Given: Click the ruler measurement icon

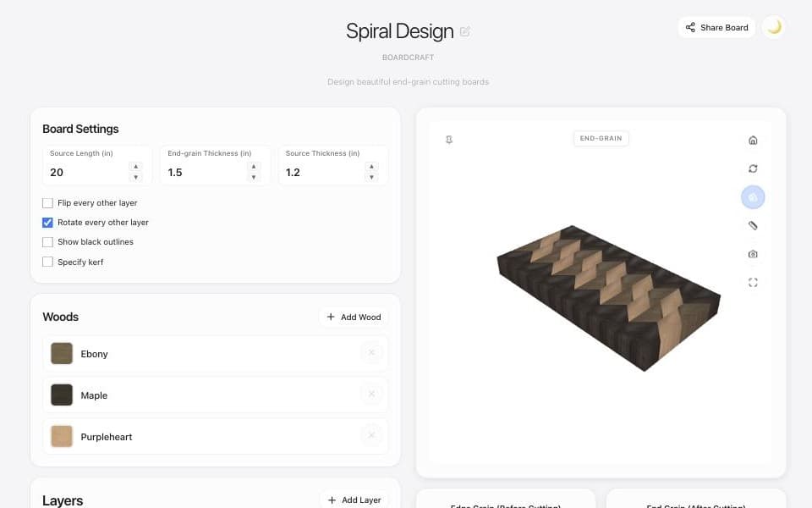Looking at the screenshot, I should pyautogui.click(x=753, y=225).
